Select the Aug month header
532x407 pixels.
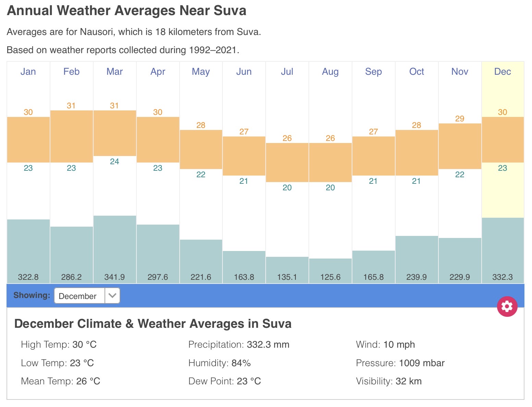(330, 72)
